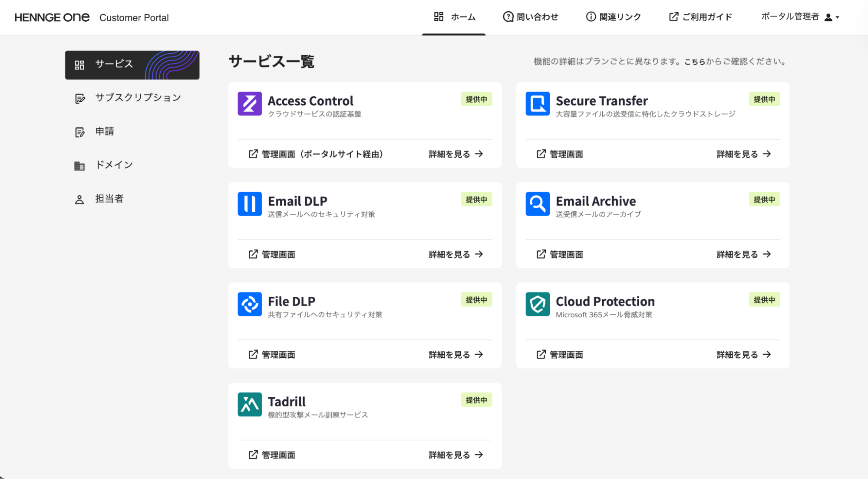Image resolution: width=868 pixels, height=479 pixels.
Task: Click the ホーム grid icon in header
Action: pos(439,17)
